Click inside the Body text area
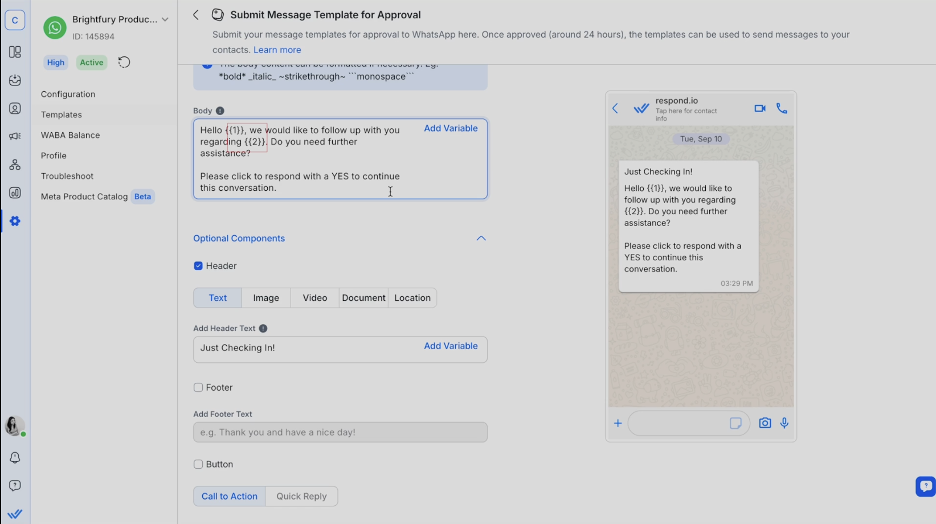The image size is (936, 524). click(x=340, y=159)
